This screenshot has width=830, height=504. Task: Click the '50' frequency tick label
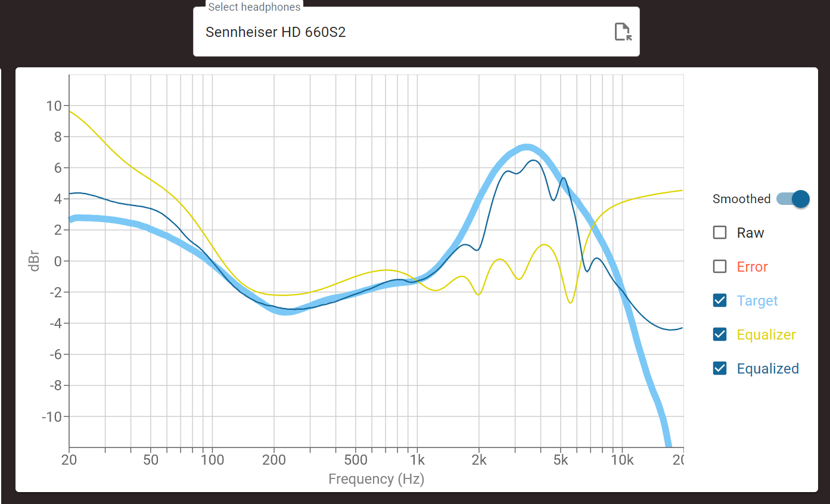151,461
